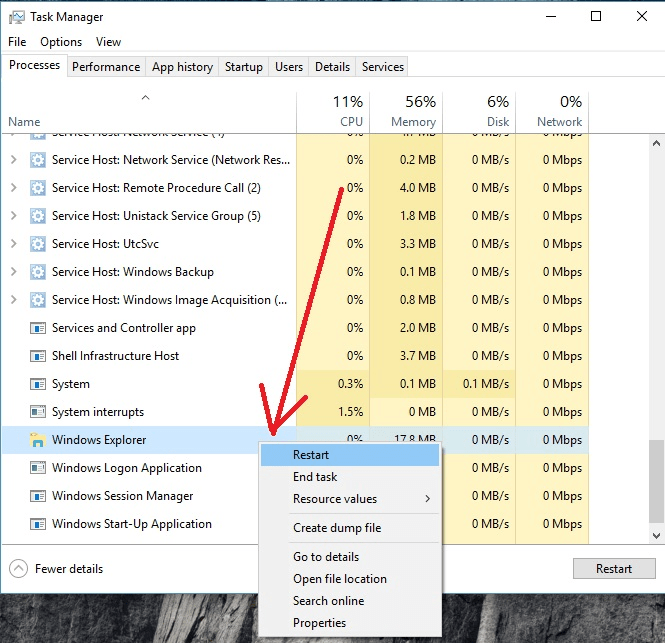
Task: Click the 3.3 MB memory value of UtcSvc
Action: click(418, 244)
